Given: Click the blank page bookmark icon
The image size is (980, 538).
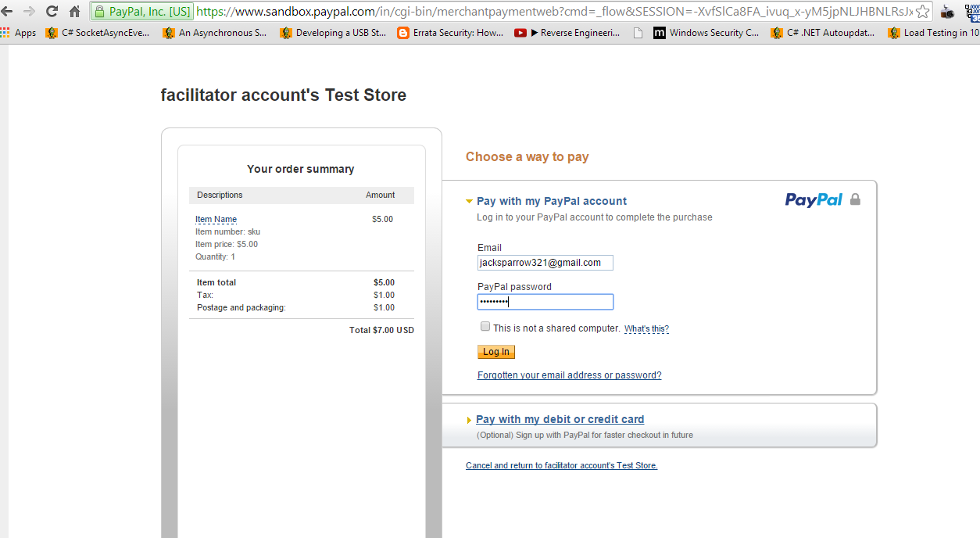Looking at the screenshot, I should 638,33.
